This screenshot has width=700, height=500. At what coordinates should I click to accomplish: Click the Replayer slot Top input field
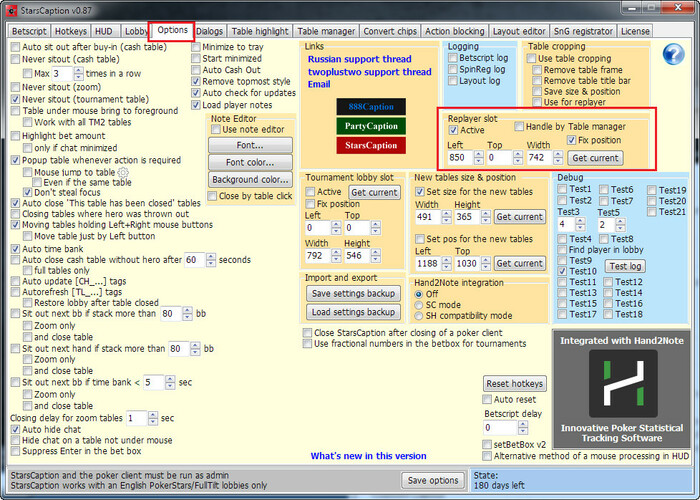500,158
